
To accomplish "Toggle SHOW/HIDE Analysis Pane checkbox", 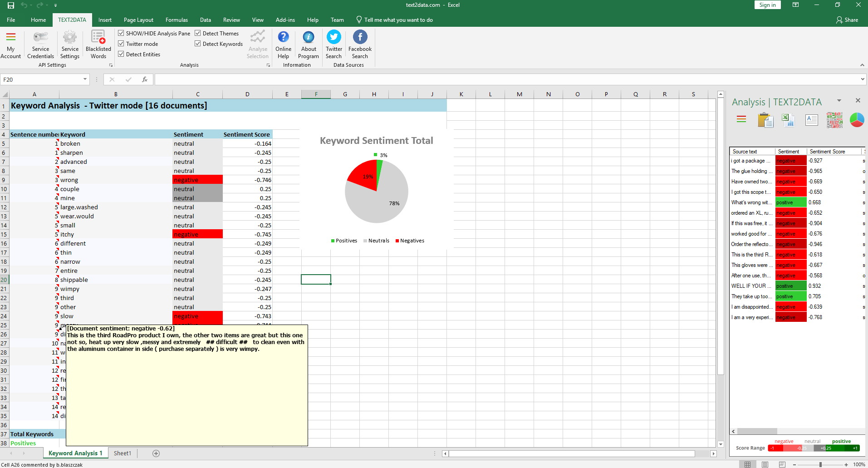I will pyautogui.click(x=121, y=33).
